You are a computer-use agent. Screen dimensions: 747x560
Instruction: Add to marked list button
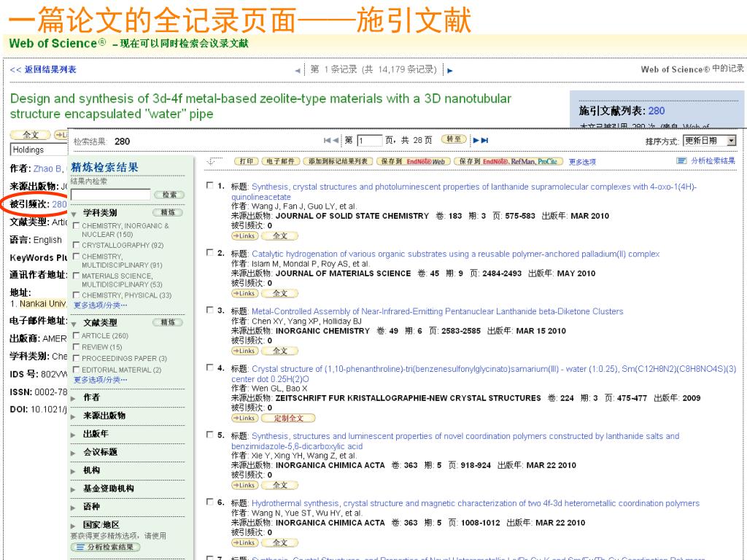coord(338,161)
